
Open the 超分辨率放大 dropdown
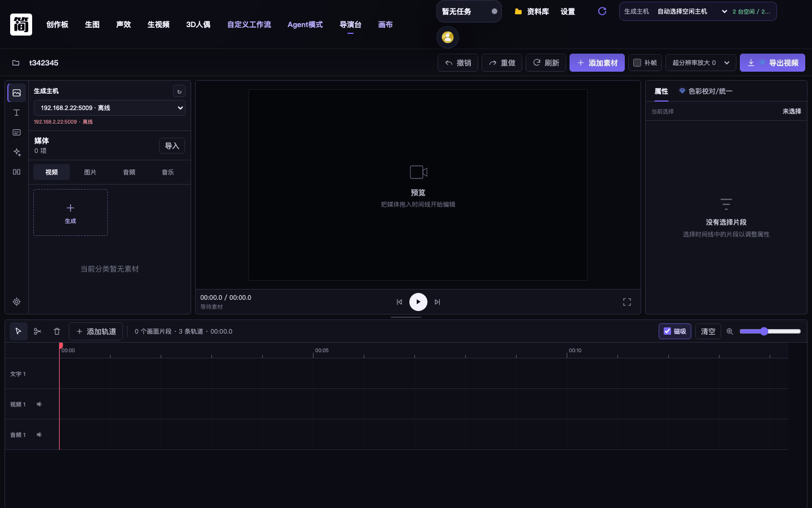(701, 63)
